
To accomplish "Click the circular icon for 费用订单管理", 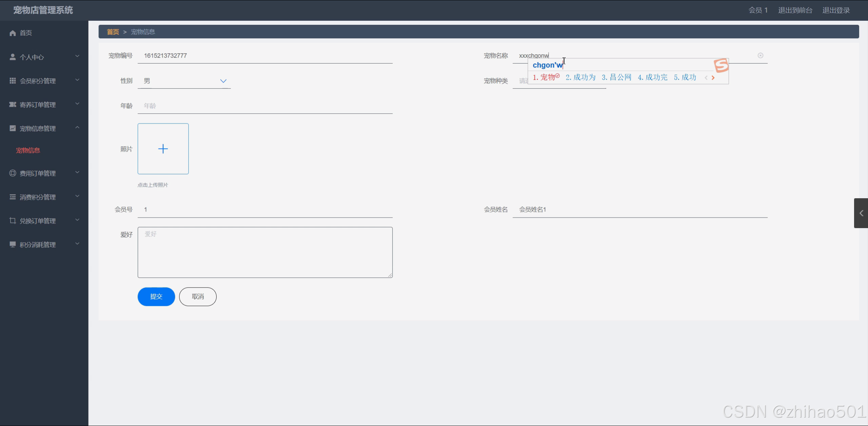I will click(x=13, y=173).
